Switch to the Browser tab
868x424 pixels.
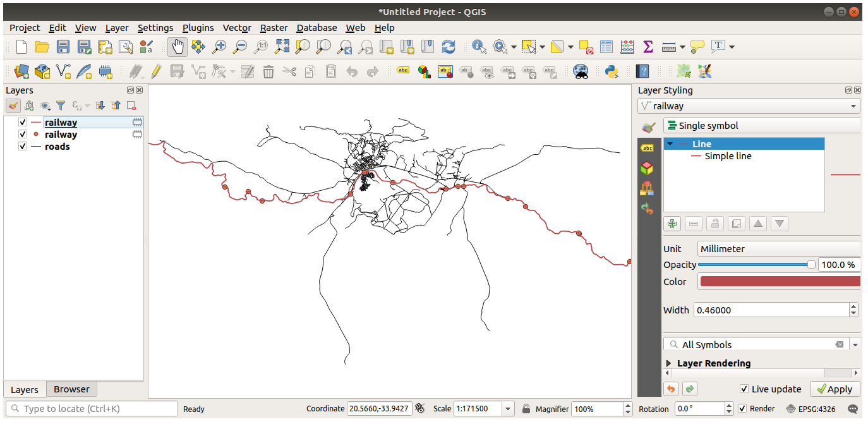71,389
